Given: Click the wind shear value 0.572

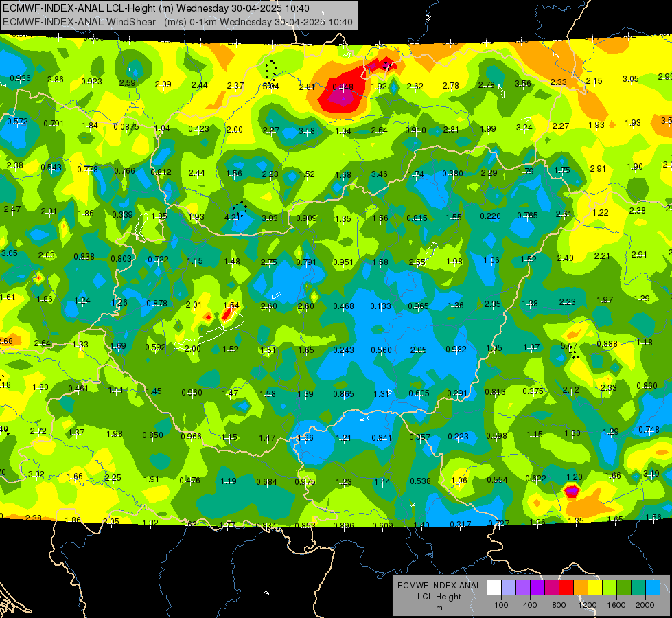Looking at the screenshot, I should [x=17, y=122].
